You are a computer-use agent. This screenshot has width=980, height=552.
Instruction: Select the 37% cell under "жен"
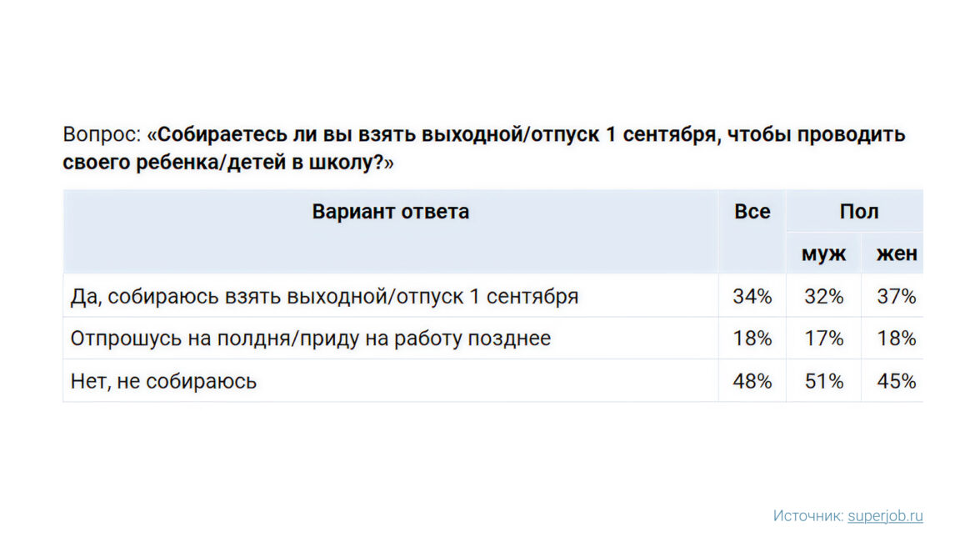click(896, 296)
